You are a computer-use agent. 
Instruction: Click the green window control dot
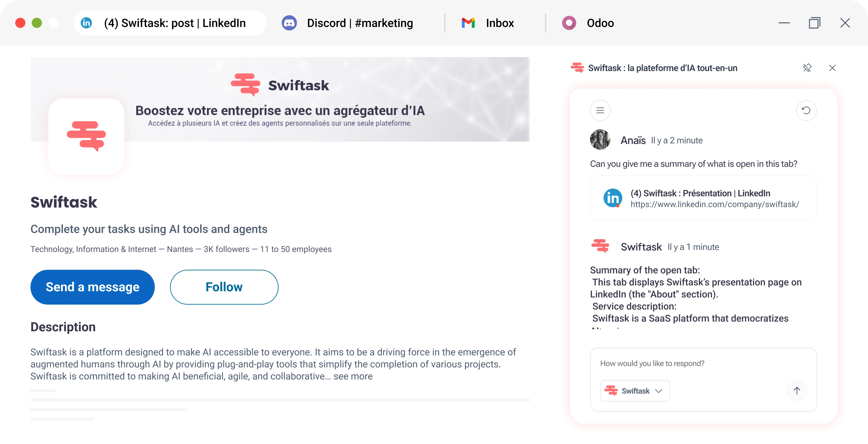pos(37,23)
